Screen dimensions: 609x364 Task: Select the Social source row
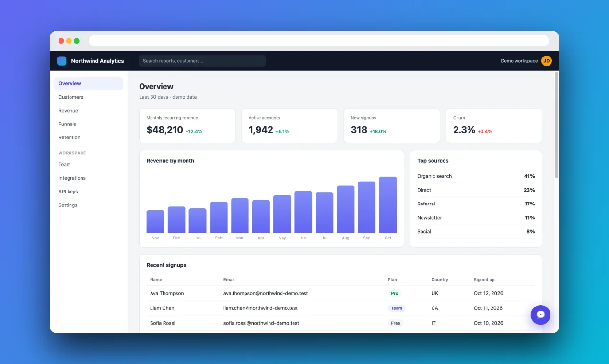click(476, 232)
